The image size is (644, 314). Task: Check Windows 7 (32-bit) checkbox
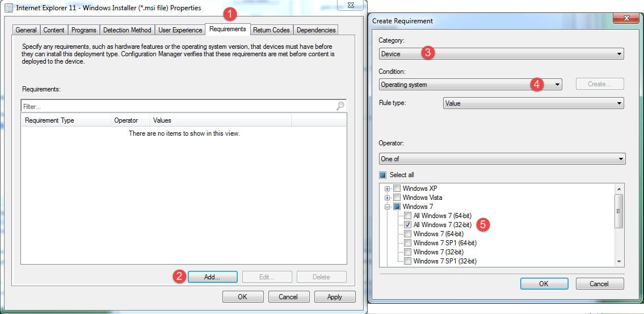pyautogui.click(x=407, y=252)
